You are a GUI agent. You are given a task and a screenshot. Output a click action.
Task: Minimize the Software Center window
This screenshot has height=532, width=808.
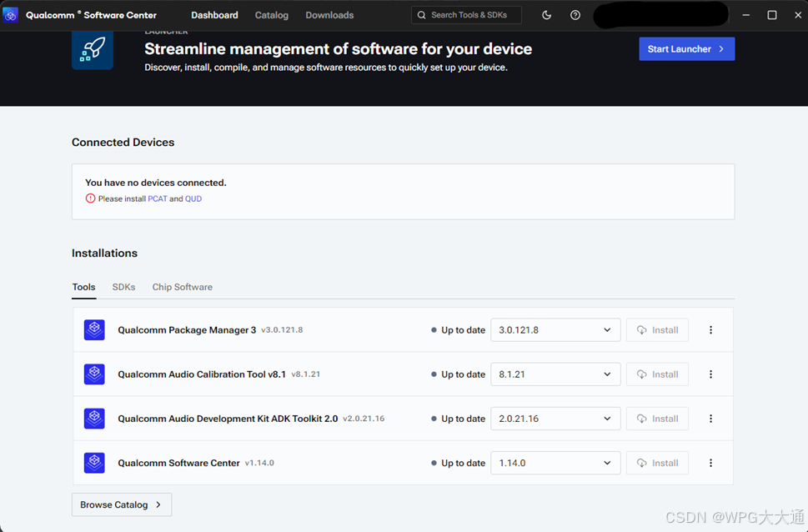pyautogui.click(x=745, y=15)
